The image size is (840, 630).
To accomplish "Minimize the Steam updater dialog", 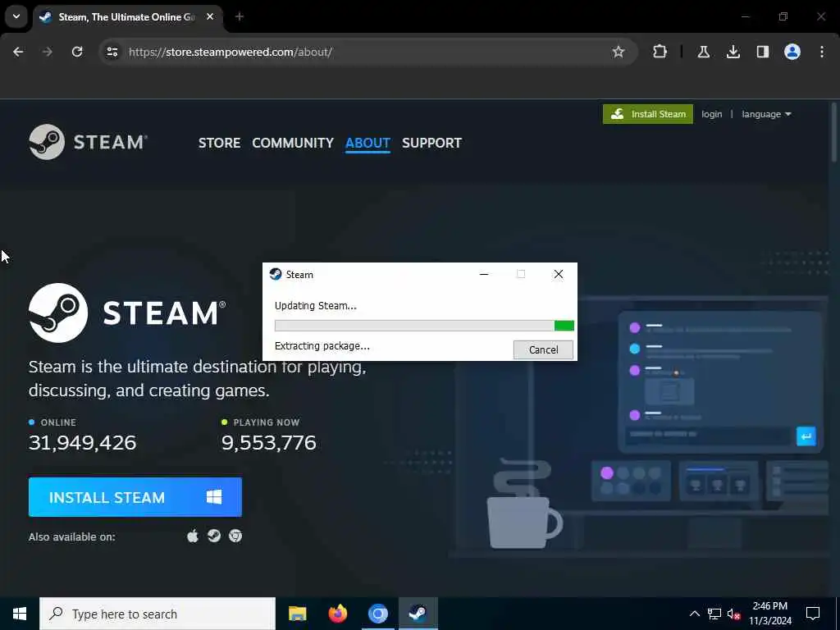I will pos(484,274).
